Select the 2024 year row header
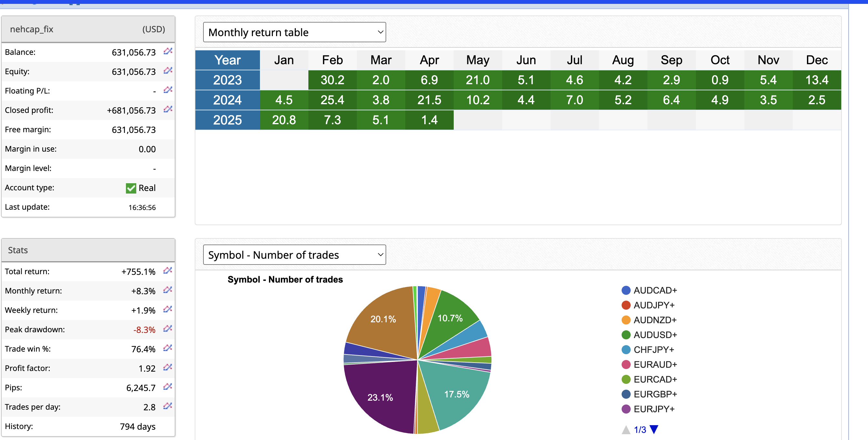 point(227,100)
